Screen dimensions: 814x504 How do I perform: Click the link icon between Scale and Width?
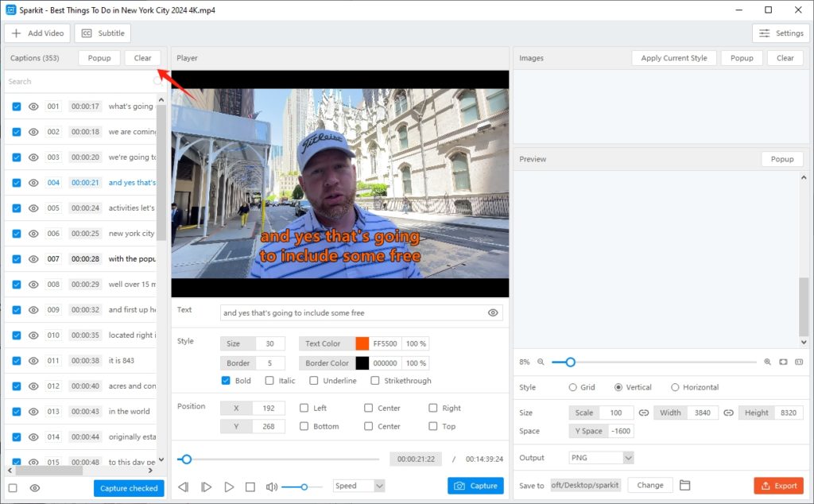click(642, 412)
